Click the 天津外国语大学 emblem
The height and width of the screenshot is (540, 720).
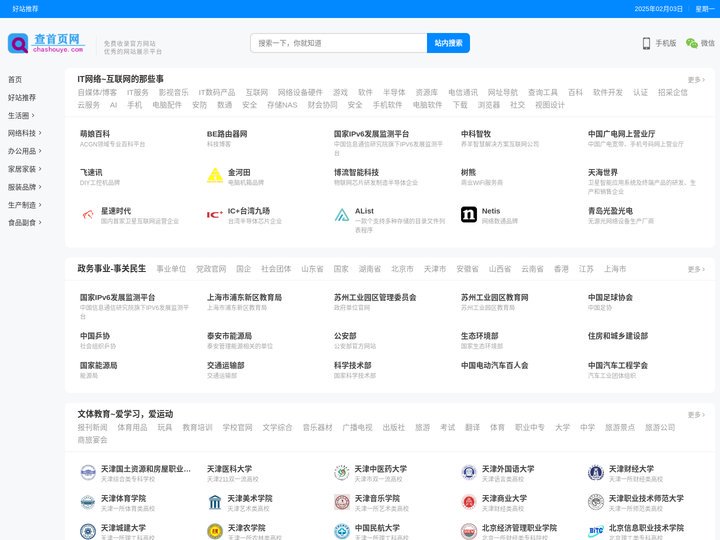tap(469, 472)
